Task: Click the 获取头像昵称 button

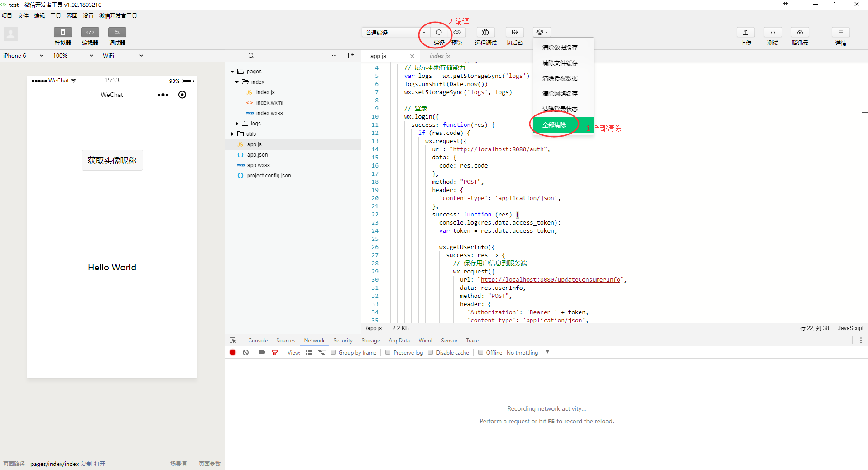Action: click(x=112, y=160)
